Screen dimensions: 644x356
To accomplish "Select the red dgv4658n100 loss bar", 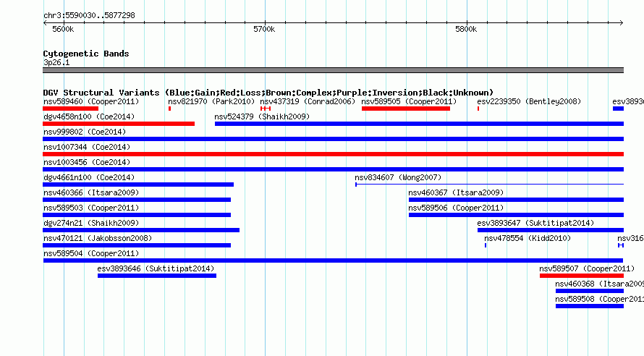I will click(x=119, y=124).
